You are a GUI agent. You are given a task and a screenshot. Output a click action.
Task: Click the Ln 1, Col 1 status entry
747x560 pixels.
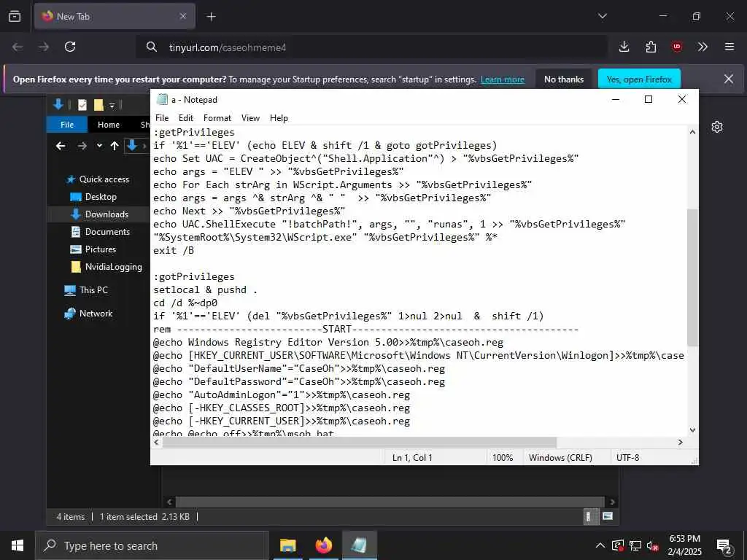point(412,458)
